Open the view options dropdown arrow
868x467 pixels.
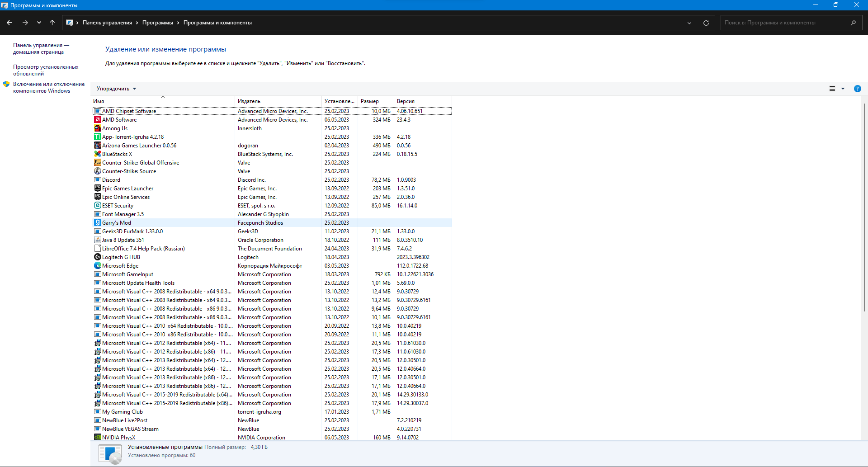click(843, 89)
